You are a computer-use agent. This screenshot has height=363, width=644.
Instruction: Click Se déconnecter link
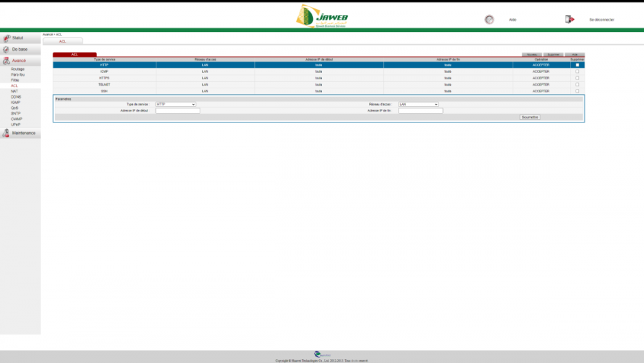point(601,20)
